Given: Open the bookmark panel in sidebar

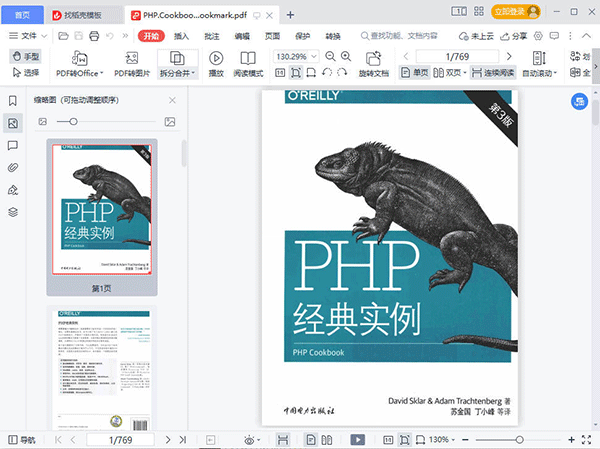Looking at the screenshot, I should 13,101.
